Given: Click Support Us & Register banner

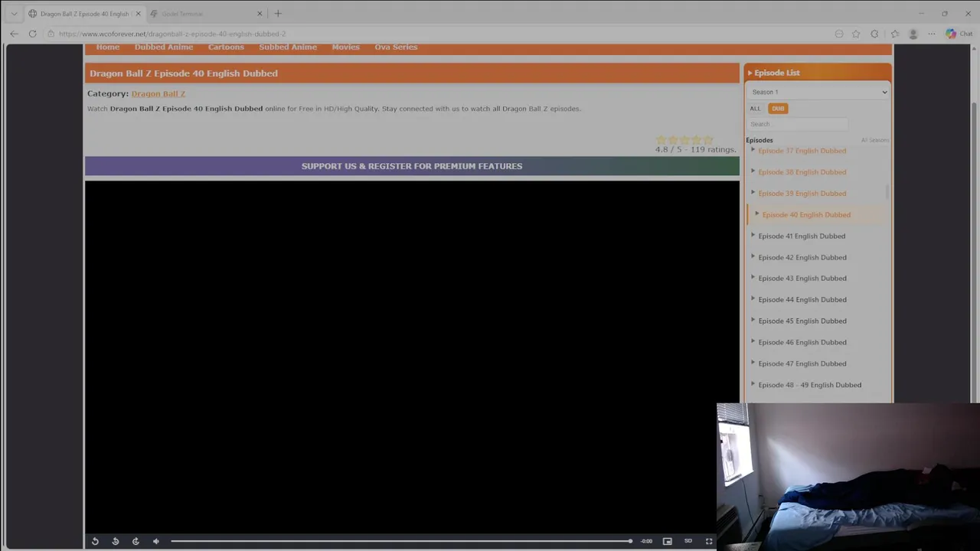Looking at the screenshot, I should (x=412, y=166).
